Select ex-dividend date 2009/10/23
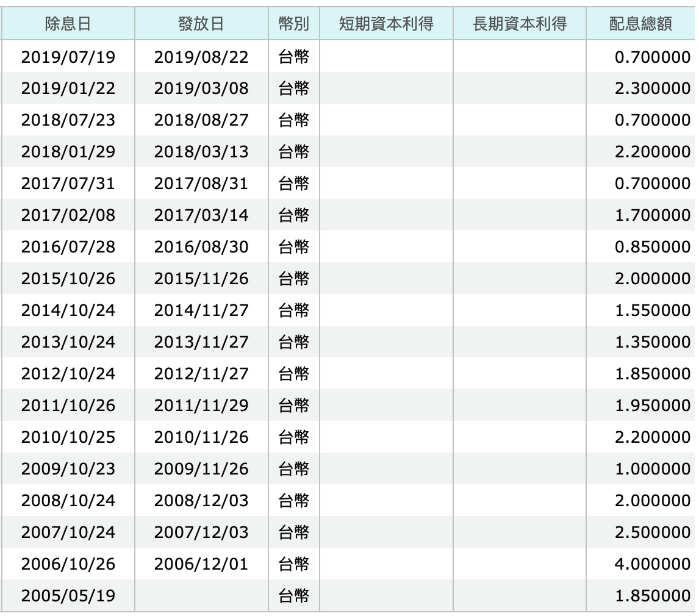The image size is (699, 616). click(68, 468)
